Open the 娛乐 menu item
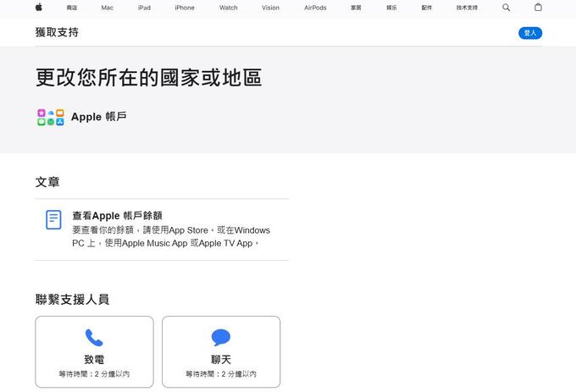This screenshot has width=576, height=392. pyautogui.click(x=391, y=8)
